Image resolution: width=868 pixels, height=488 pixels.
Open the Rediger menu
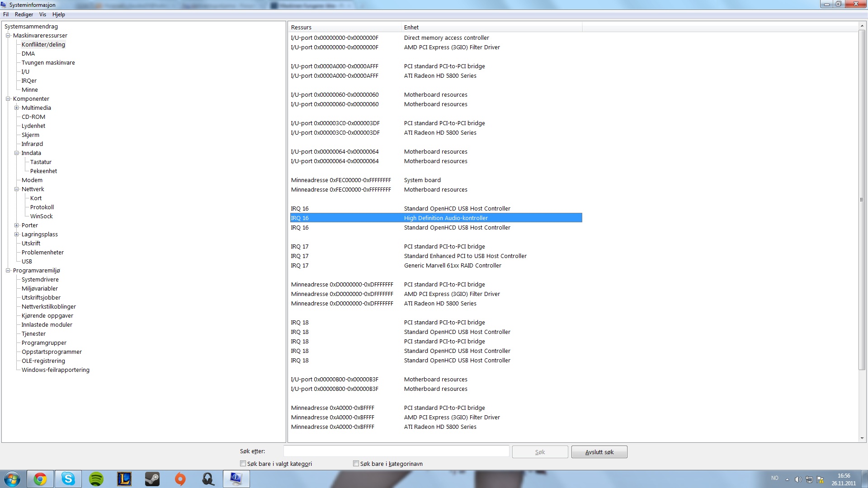[x=24, y=14]
